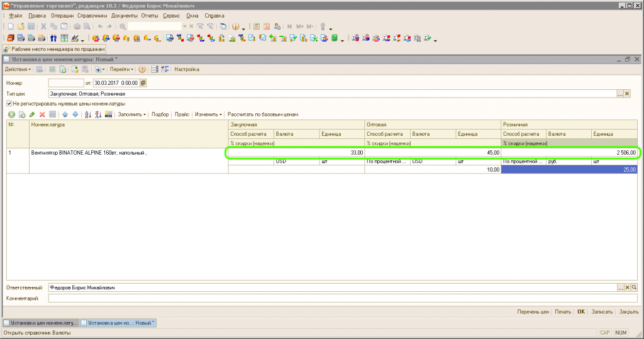Select the Розничная price cell 2 506,00
This screenshot has height=339, width=644.
pos(569,153)
